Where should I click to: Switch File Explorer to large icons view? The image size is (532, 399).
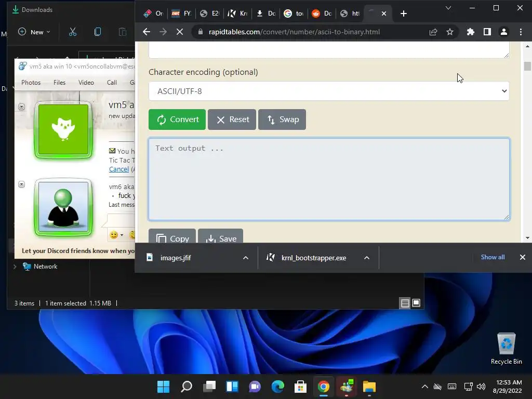point(416,303)
